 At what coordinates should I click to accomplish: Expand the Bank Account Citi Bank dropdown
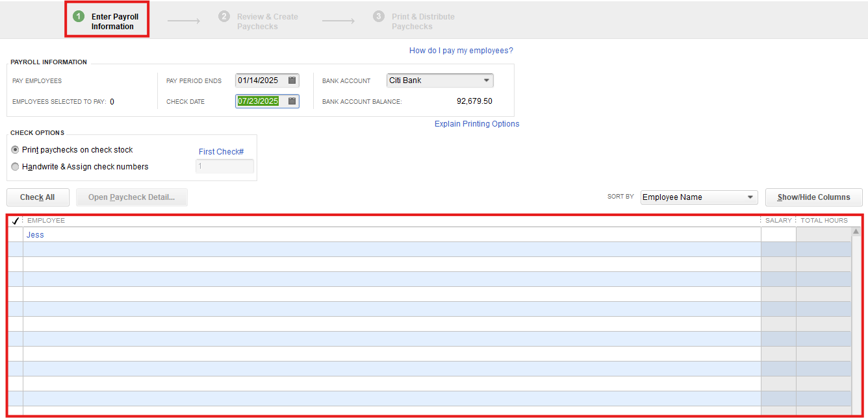[x=486, y=80]
